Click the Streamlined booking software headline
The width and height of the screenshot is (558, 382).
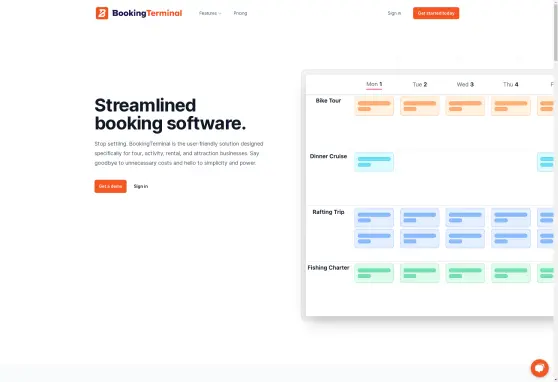[170, 114]
